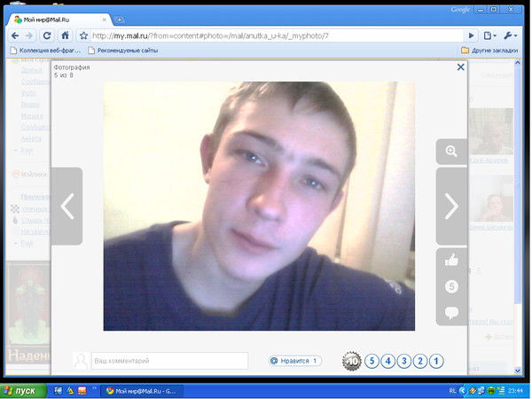The height and width of the screenshot is (399, 532).
Task: Close the photo viewer with X
Action: click(x=460, y=66)
